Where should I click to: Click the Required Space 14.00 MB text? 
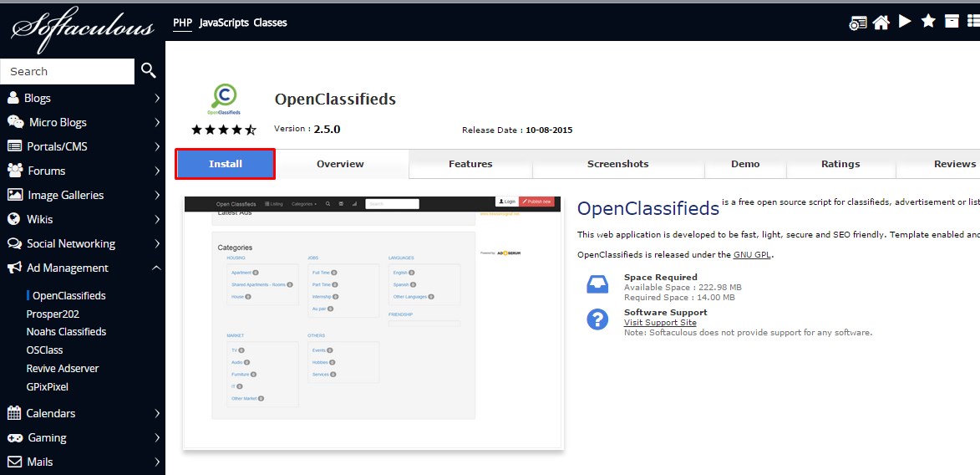point(679,297)
